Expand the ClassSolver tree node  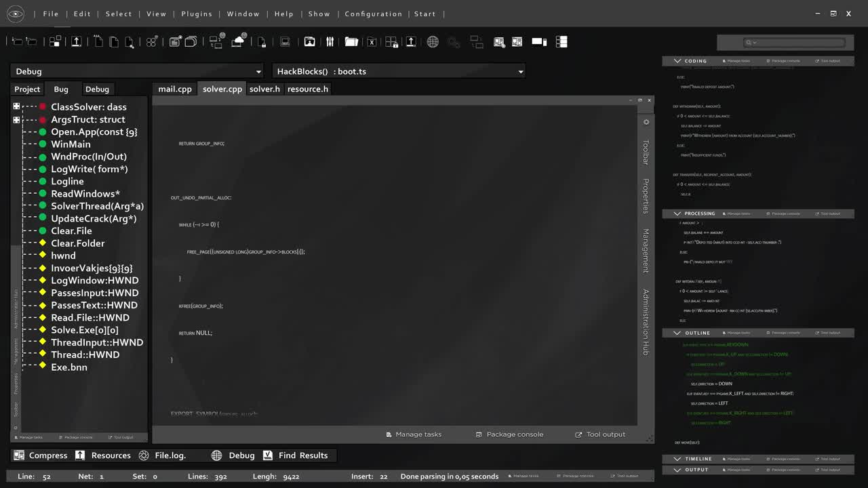(x=15, y=106)
